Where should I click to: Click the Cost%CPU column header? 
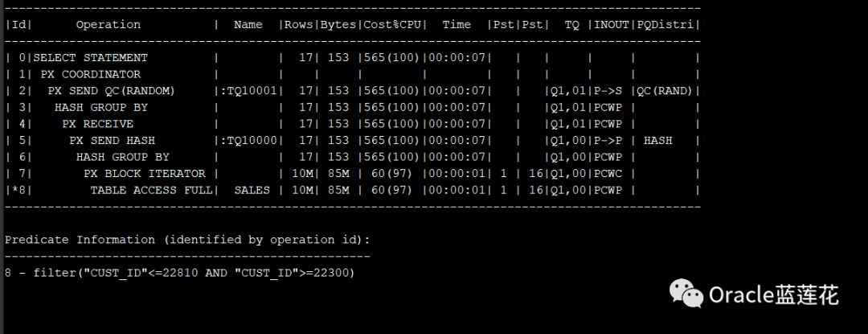(393, 25)
